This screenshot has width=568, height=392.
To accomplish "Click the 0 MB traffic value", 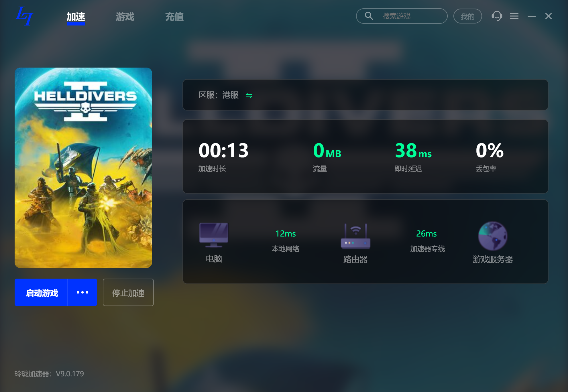I will point(327,150).
